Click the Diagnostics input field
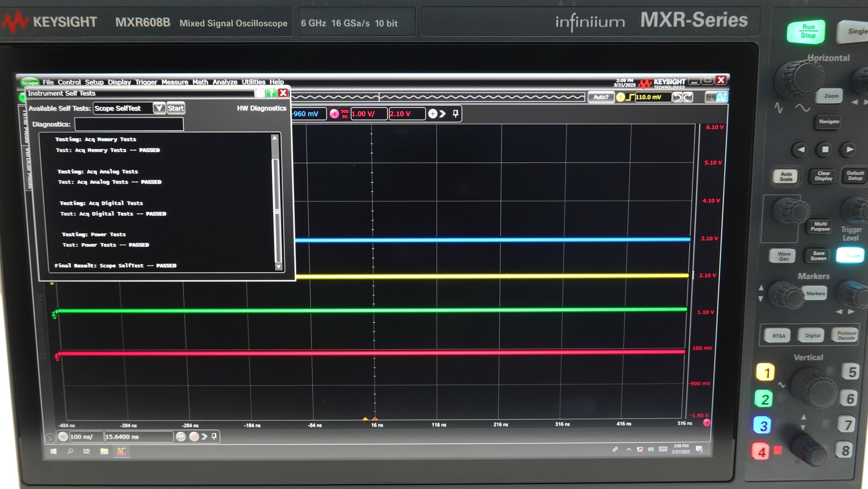The width and height of the screenshot is (868, 489). (x=129, y=124)
